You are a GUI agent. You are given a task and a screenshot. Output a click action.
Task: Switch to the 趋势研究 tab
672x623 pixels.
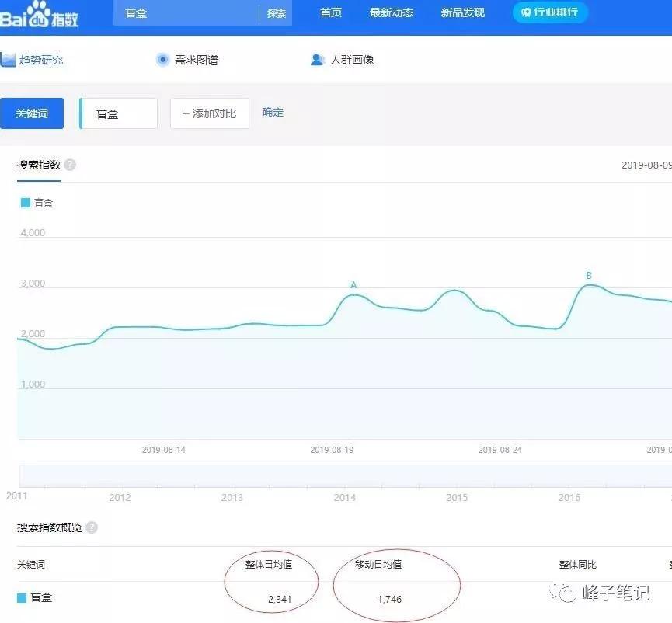click(x=40, y=60)
